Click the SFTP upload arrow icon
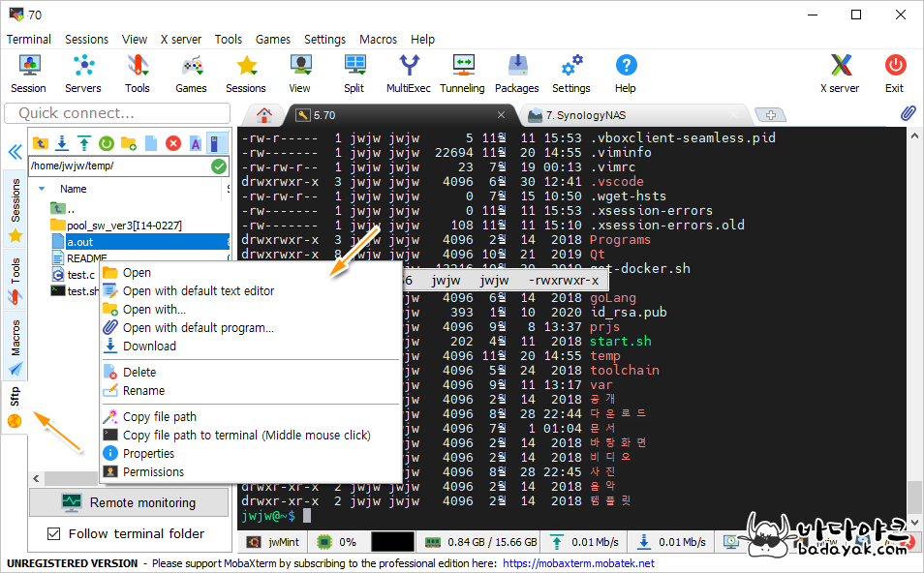This screenshot has width=924, height=573. 84,143
